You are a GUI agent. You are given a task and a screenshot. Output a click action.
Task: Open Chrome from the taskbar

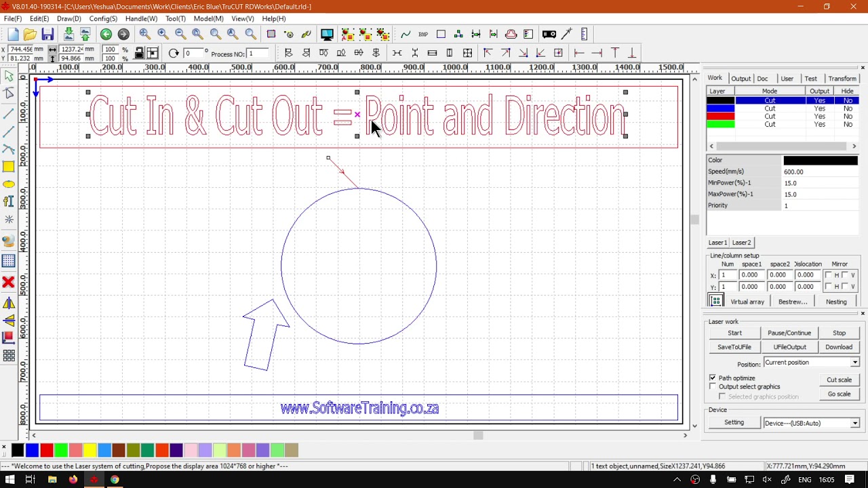click(115, 480)
